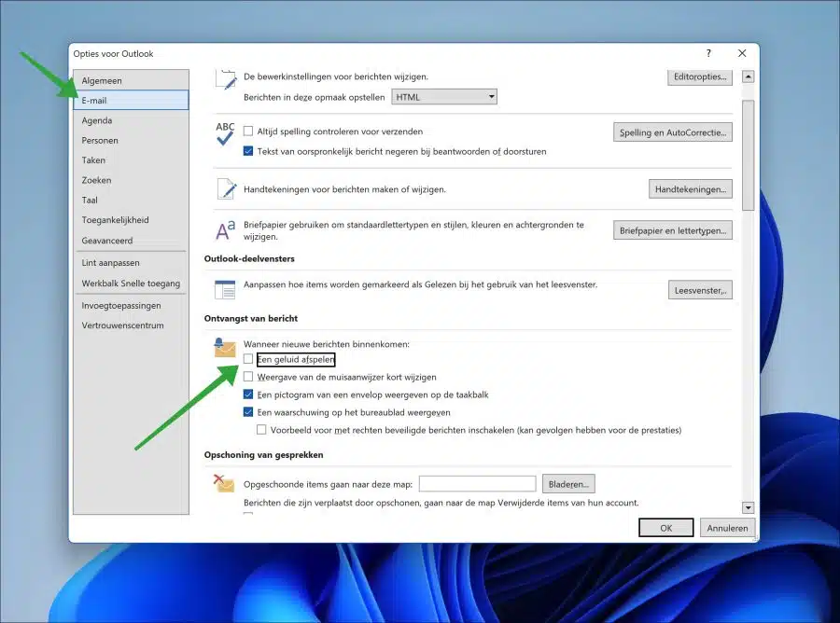Click the stationery and fonts Aa icon
The height and width of the screenshot is (623, 840).
point(226,230)
